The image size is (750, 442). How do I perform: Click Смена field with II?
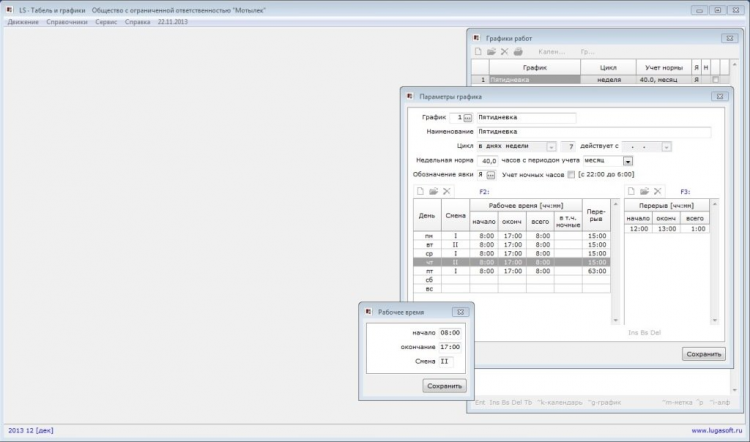point(446,361)
